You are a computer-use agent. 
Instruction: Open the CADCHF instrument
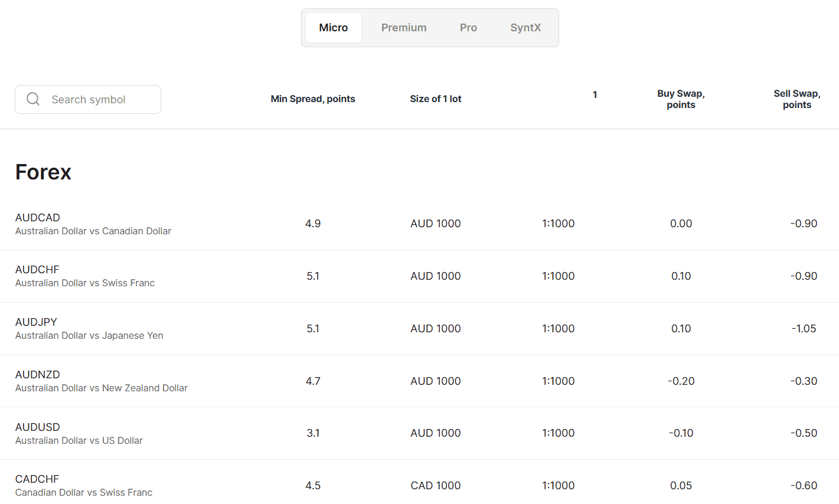tap(37, 479)
